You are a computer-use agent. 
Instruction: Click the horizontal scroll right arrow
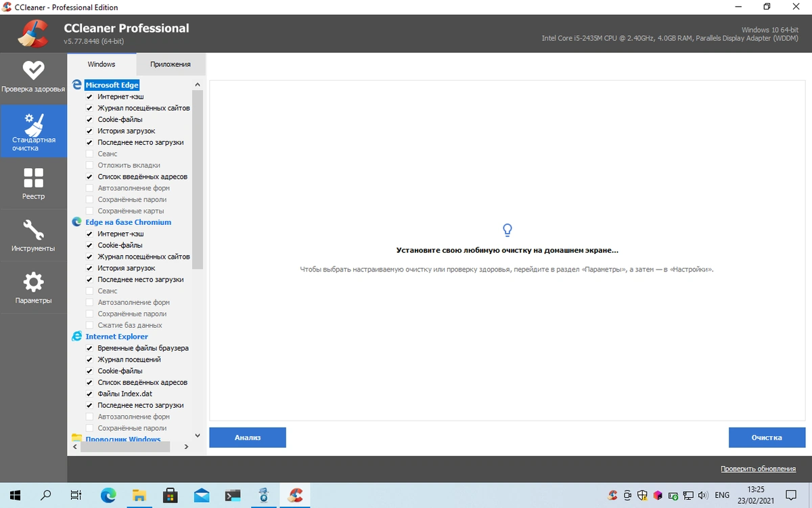[x=187, y=446]
